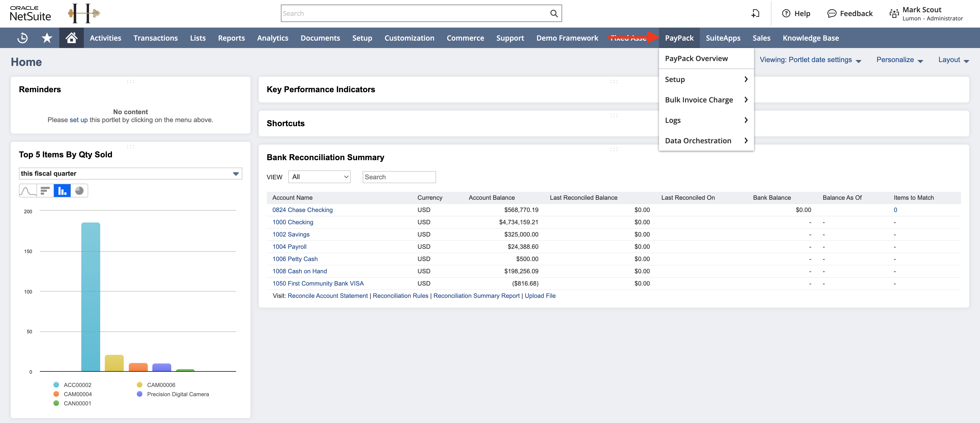
Task: Expand the Data Orchestration submenu
Action: [x=706, y=141]
